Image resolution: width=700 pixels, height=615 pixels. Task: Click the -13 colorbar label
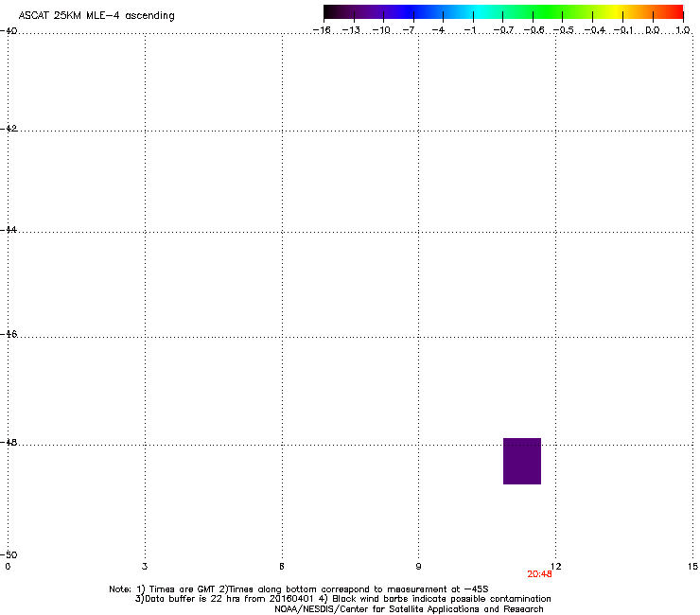pyautogui.click(x=351, y=30)
